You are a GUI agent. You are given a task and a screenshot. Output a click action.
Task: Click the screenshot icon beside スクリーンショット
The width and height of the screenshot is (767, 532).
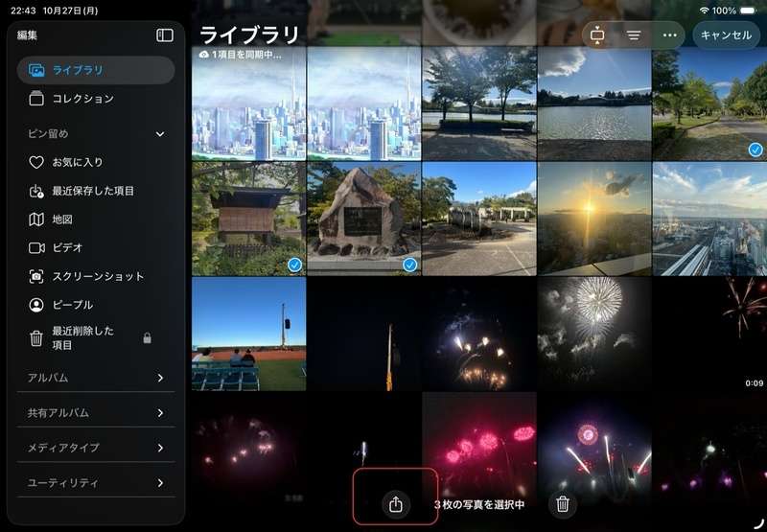pos(36,276)
